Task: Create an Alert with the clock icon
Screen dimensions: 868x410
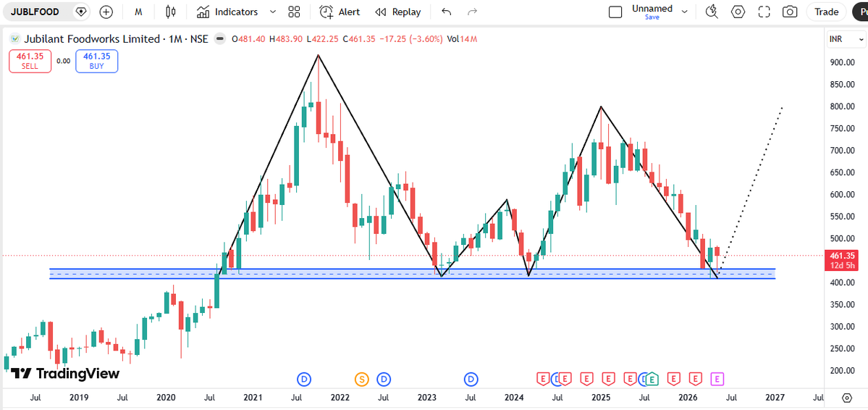Action: point(340,12)
